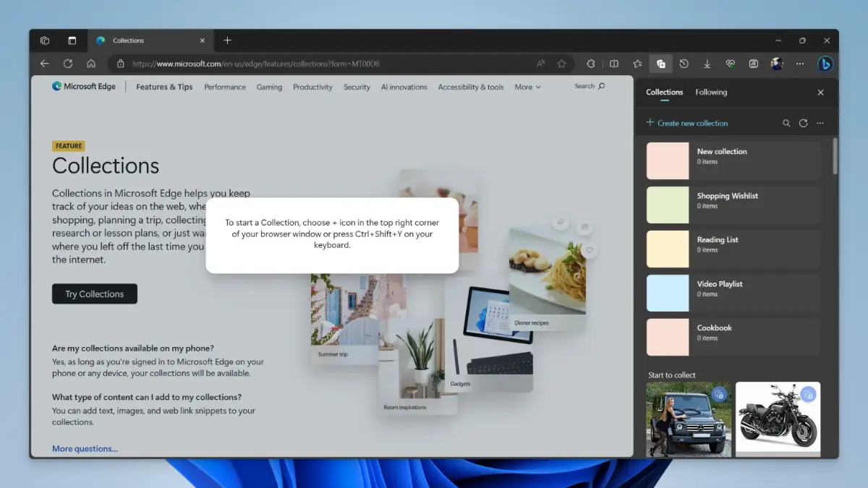Refresh the collections pane
The height and width of the screenshot is (488, 868).
click(x=803, y=124)
